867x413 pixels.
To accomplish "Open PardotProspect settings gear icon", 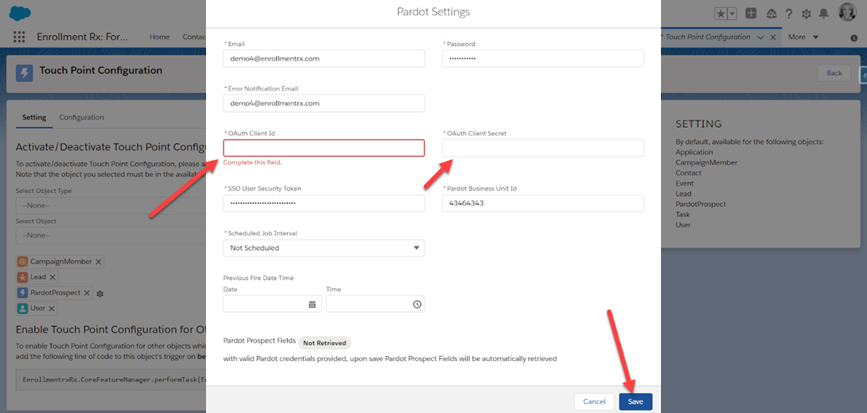I will point(100,293).
